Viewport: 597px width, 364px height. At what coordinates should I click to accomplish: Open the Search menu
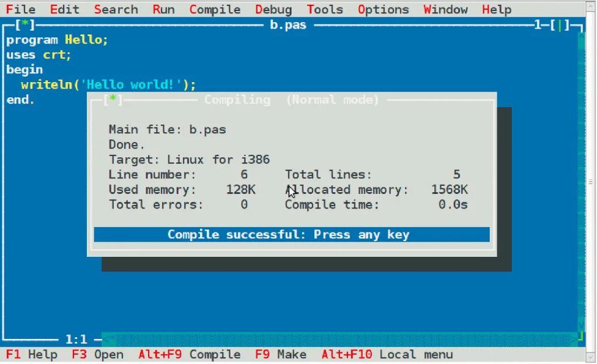(x=116, y=9)
